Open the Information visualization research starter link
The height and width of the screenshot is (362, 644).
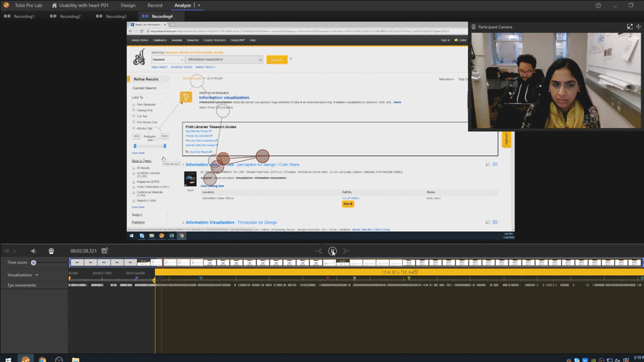point(225,98)
